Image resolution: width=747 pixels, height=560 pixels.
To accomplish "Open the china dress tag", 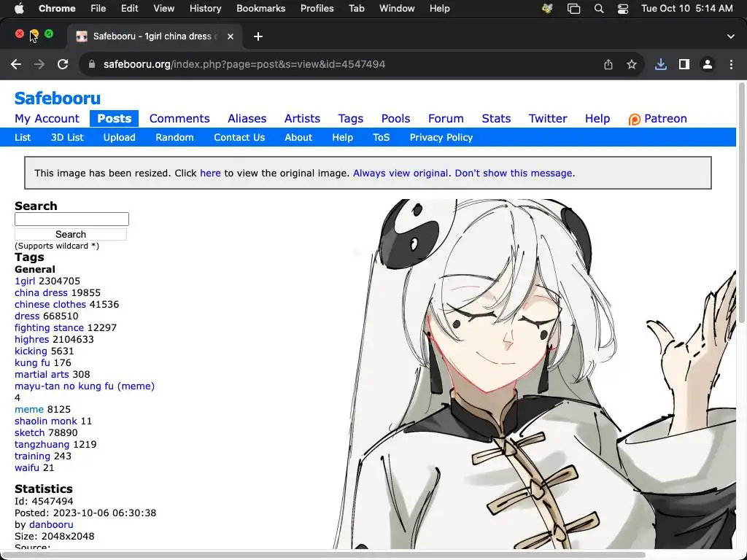I will [x=41, y=293].
